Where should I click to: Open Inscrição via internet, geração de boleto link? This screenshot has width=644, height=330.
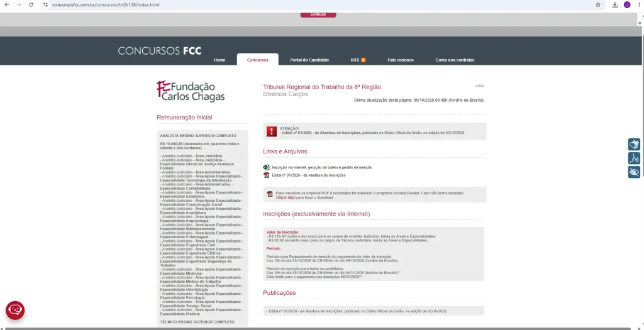point(322,167)
